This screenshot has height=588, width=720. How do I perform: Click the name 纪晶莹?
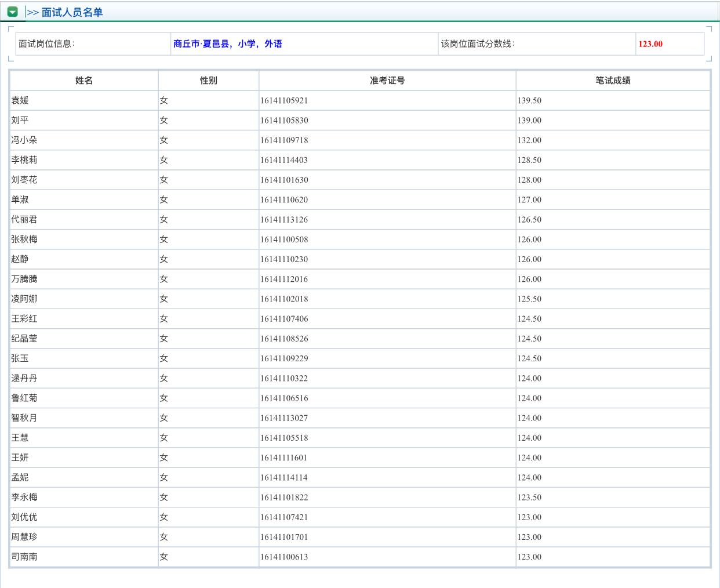tap(24, 339)
